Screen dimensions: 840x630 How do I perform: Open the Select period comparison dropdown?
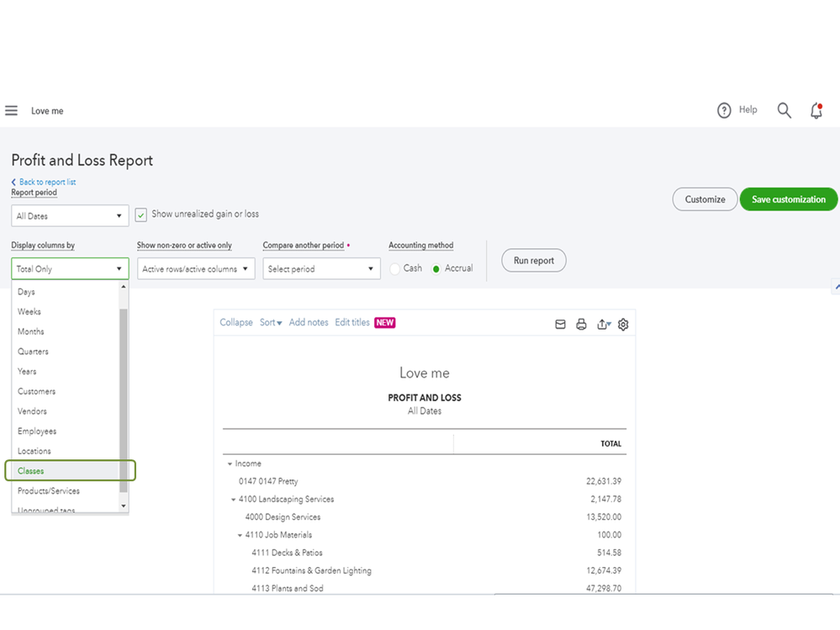click(320, 268)
